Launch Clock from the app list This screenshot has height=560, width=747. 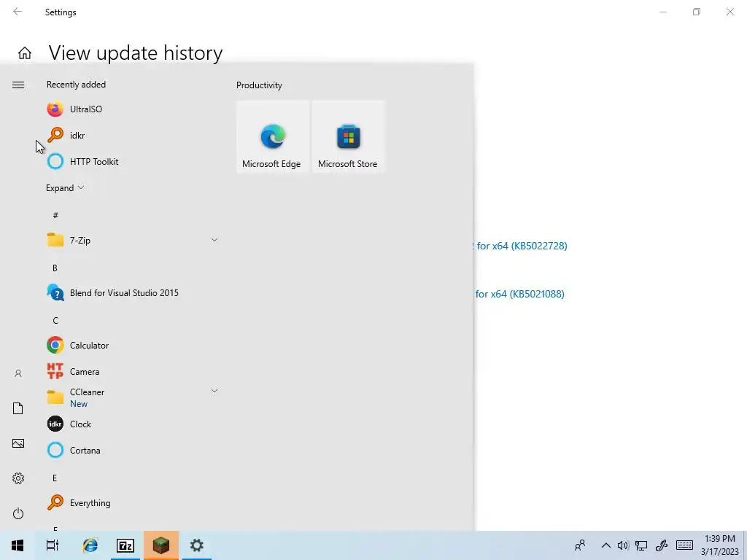132,424
